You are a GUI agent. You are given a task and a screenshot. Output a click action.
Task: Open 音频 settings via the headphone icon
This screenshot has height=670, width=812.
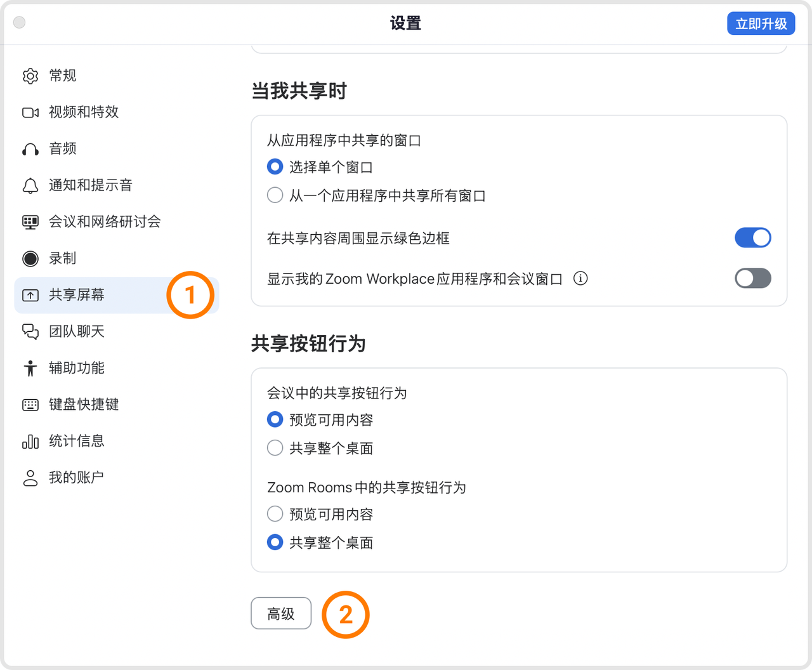(30, 148)
